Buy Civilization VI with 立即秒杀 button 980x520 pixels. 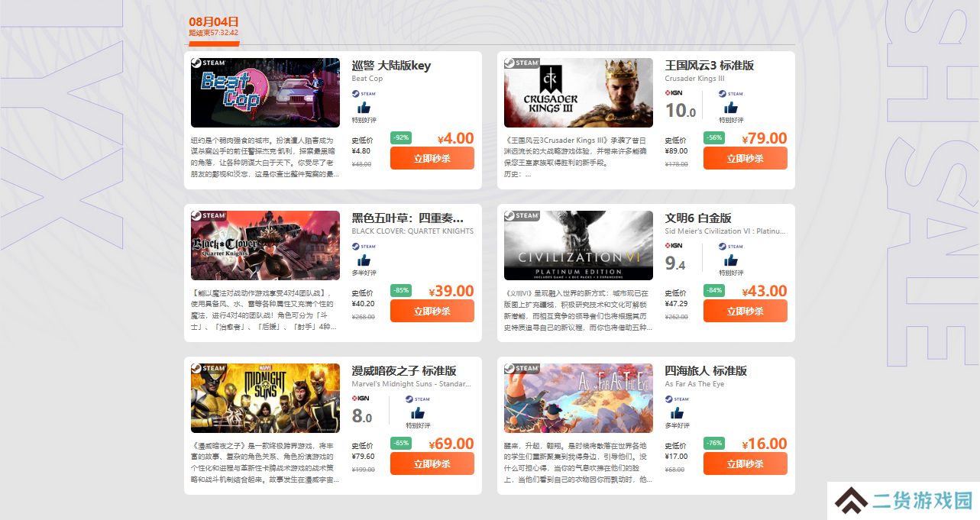click(746, 311)
